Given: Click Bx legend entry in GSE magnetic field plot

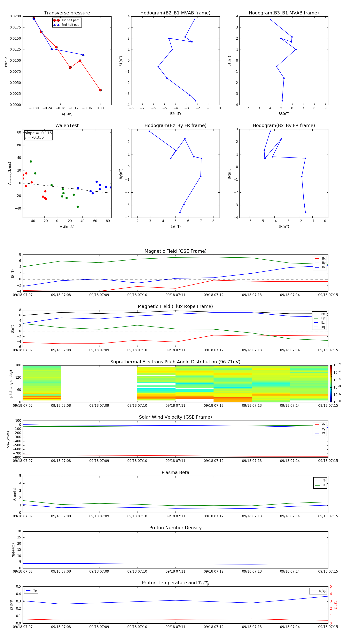Looking at the screenshot, I should tap(320, 259).
